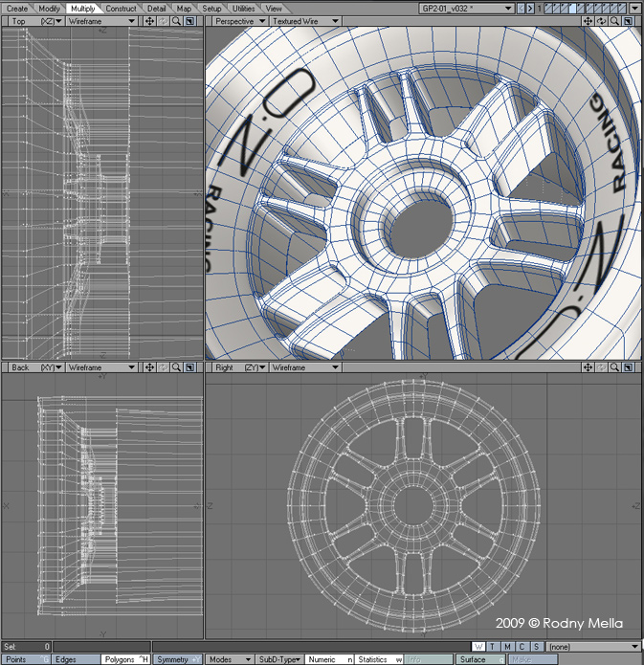The width and height of the screenshot is (644, 665).
Task: Click the Surface button
Action: (479, 659)
